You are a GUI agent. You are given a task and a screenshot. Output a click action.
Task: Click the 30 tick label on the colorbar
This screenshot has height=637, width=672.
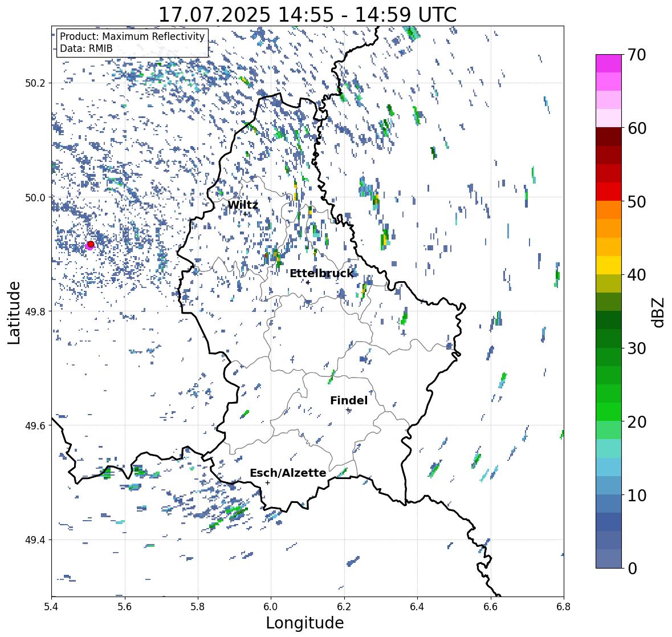pyautogui.click(x=637, y=348)
